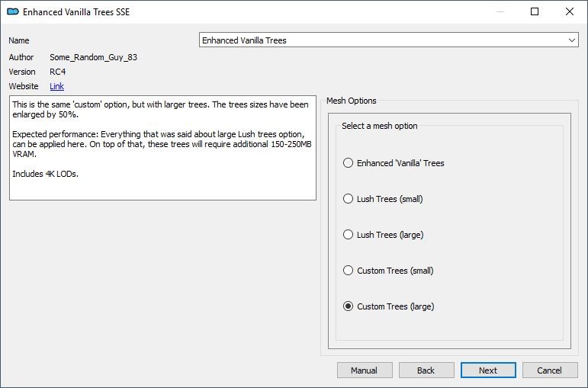Click the 'Custom Trees (small)' label text
This screenshot has height=388, width=588.
pos(395,271)
